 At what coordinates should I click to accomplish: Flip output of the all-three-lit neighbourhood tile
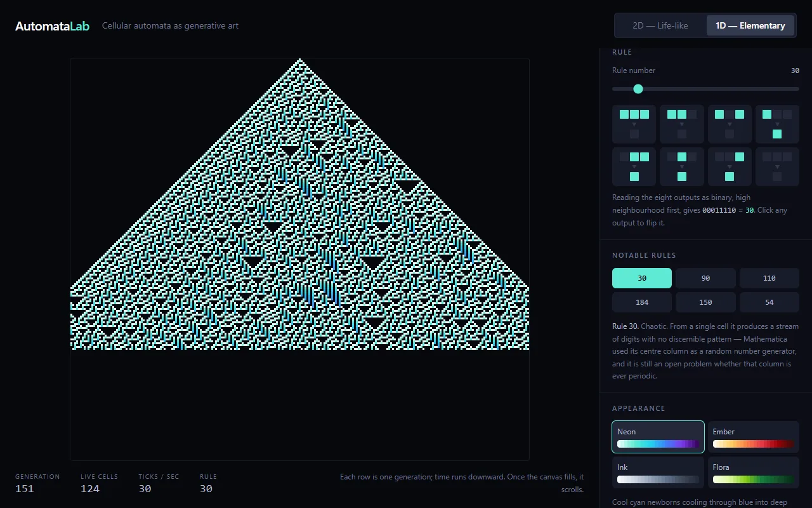pos(634,124)
